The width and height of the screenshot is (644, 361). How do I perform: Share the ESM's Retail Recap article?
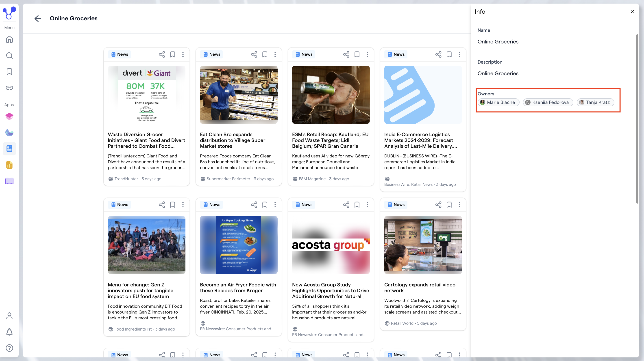(x=346, y=54)
